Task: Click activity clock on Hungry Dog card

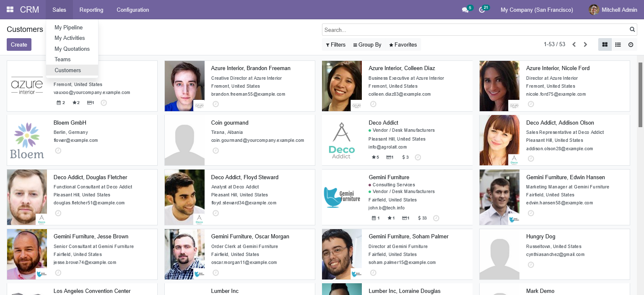Action: (531, 265)
